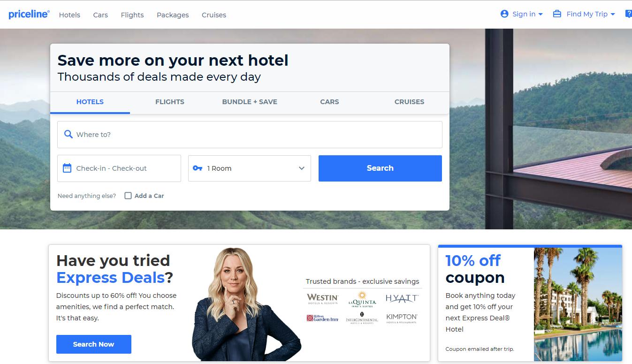This screenshot has width=632, height=364.
Task: Click the calendar icon for check-in dates
Action: pyautogui.click(x=67, y=168)
